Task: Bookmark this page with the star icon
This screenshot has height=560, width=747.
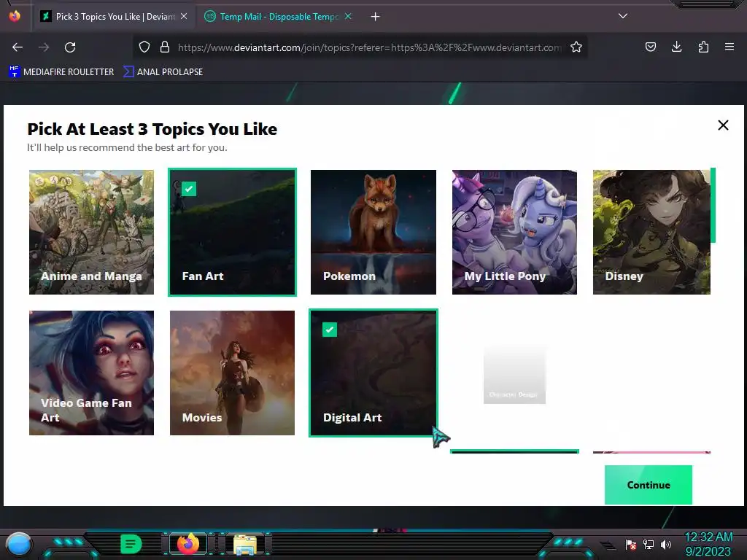Action: [x=576, y=47]
